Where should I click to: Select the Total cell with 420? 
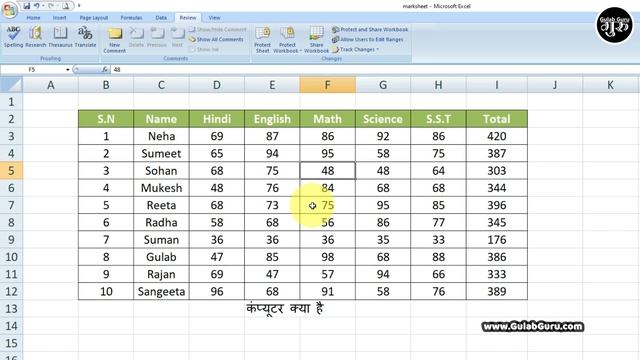click(x=497, y=136)
